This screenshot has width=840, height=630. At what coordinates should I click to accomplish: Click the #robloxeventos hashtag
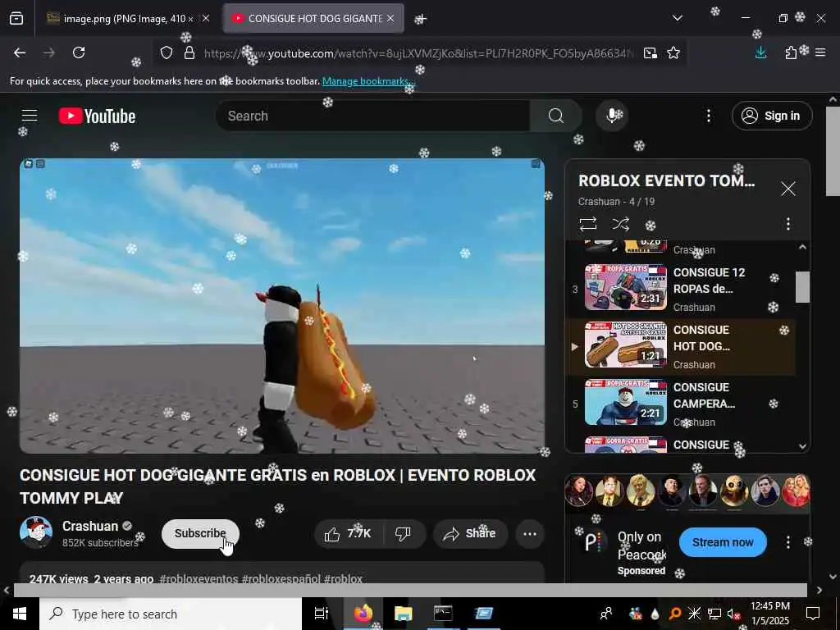[199, 578]
